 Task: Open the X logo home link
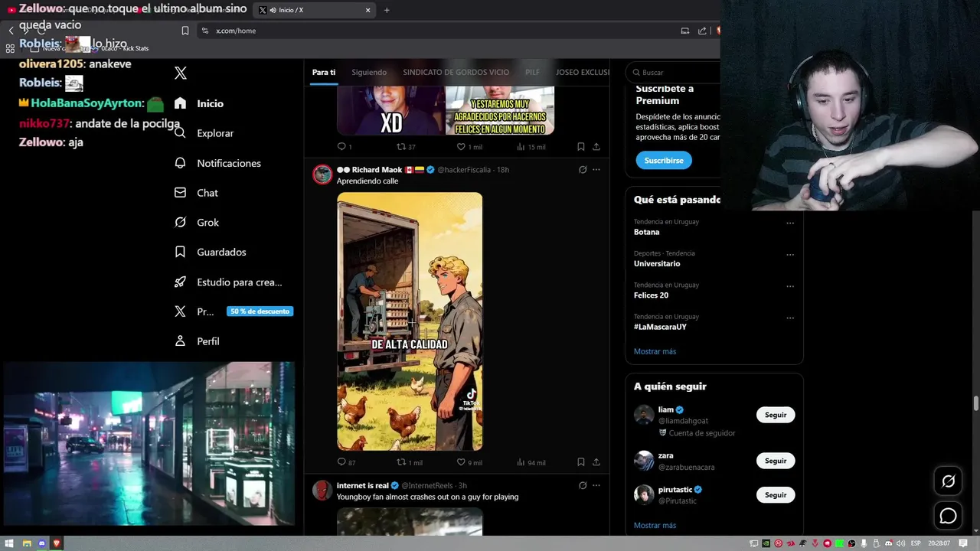point(180,73)
